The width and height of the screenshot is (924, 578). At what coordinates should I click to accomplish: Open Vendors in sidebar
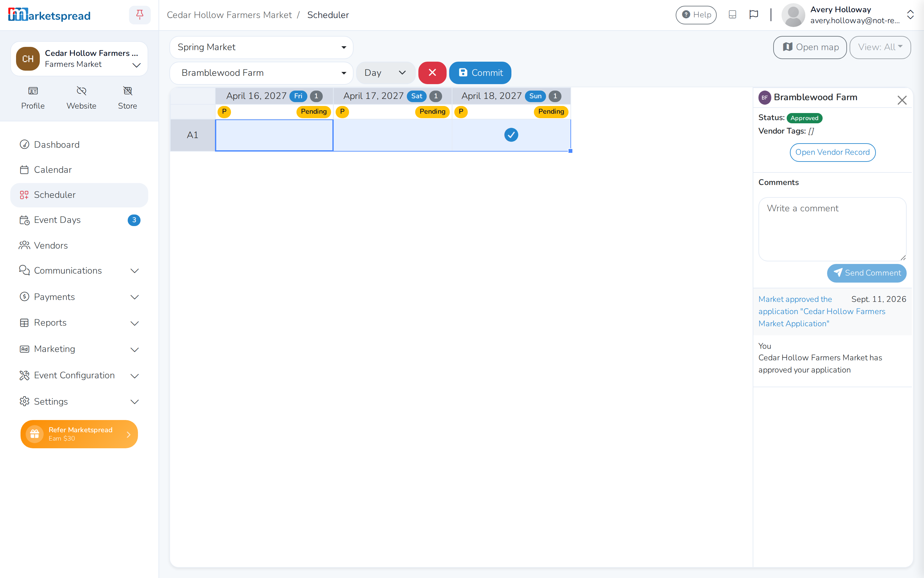coord(79,245)
